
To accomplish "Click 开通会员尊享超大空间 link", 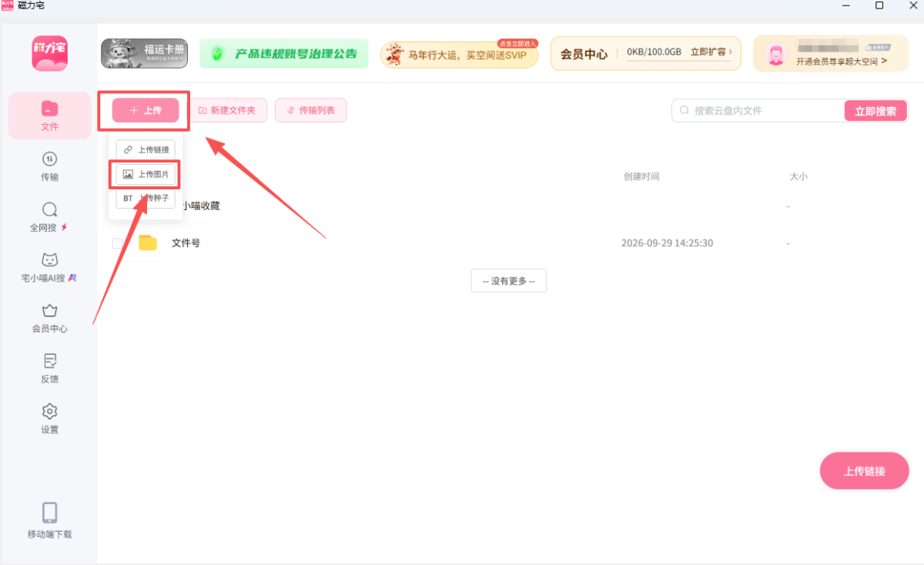I will [842, 61].
